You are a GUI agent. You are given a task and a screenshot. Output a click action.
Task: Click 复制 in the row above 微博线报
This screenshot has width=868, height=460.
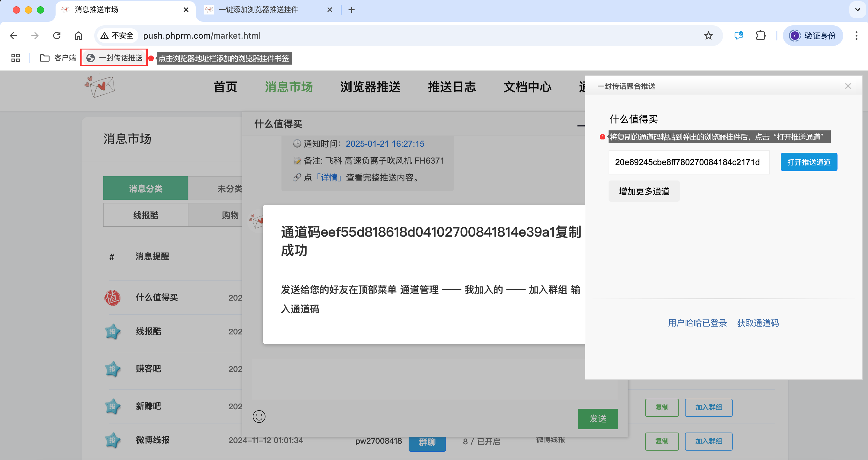pyautogui.click(x=661, y=407)
